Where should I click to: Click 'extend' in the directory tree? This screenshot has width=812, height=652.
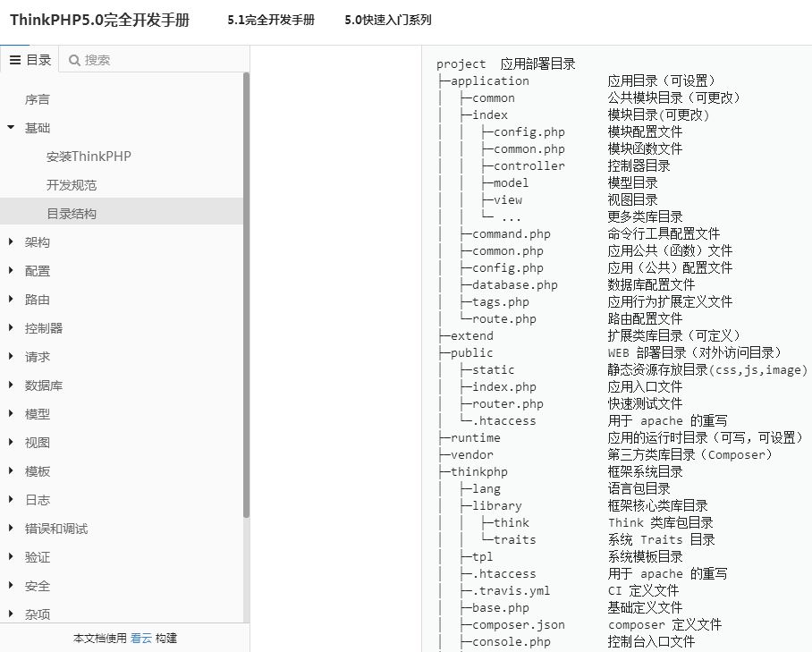pyautogui.click(x=472, y=336)
